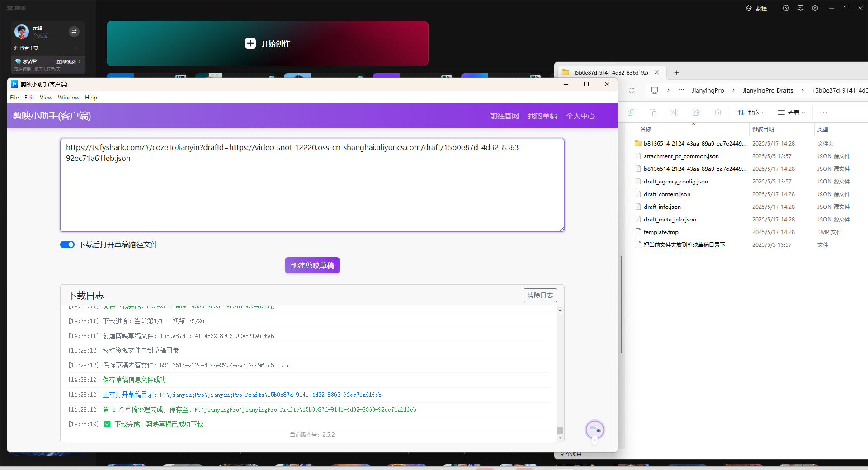Select the draft_content.json file

(667, 194)
